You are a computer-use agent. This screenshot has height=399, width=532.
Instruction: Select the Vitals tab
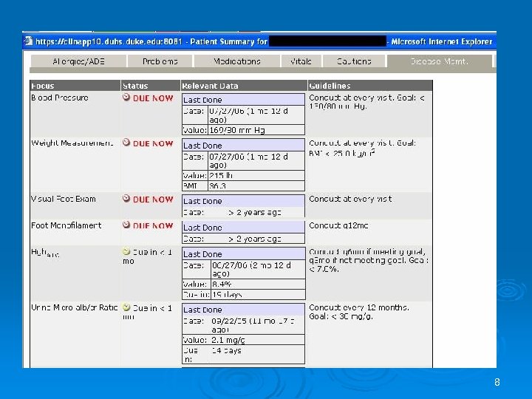coord(301,61)
